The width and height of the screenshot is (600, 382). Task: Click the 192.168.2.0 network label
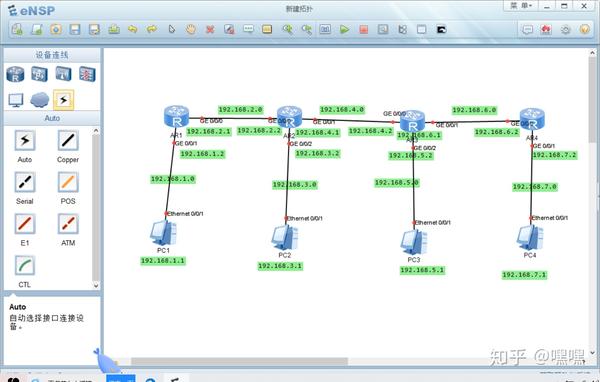click(x=240, y=109)
